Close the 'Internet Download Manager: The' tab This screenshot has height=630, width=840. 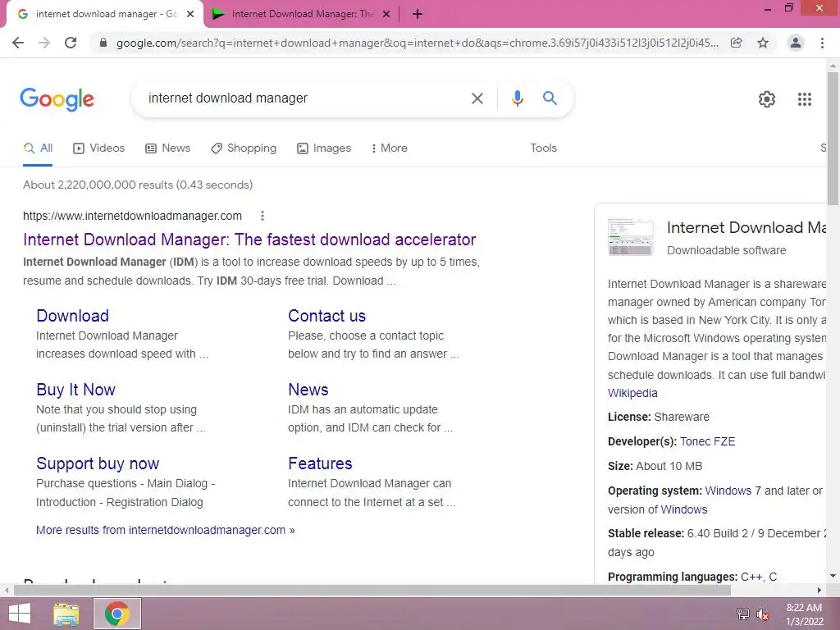(386, 15)
